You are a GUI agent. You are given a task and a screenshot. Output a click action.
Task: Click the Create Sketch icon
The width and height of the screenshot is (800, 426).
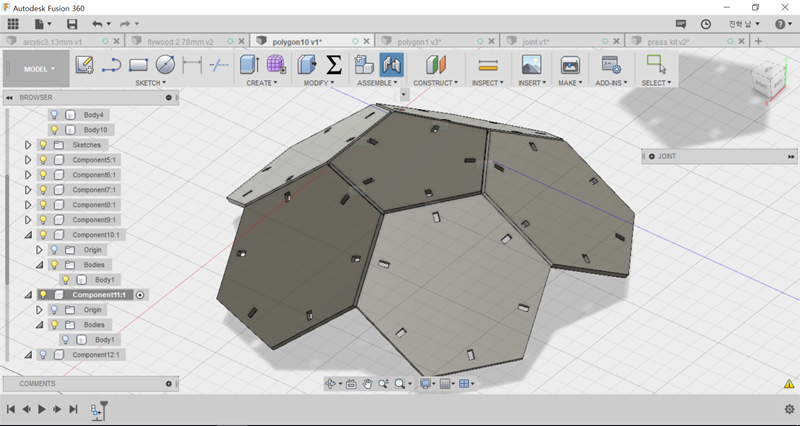(x=85, y=65)
